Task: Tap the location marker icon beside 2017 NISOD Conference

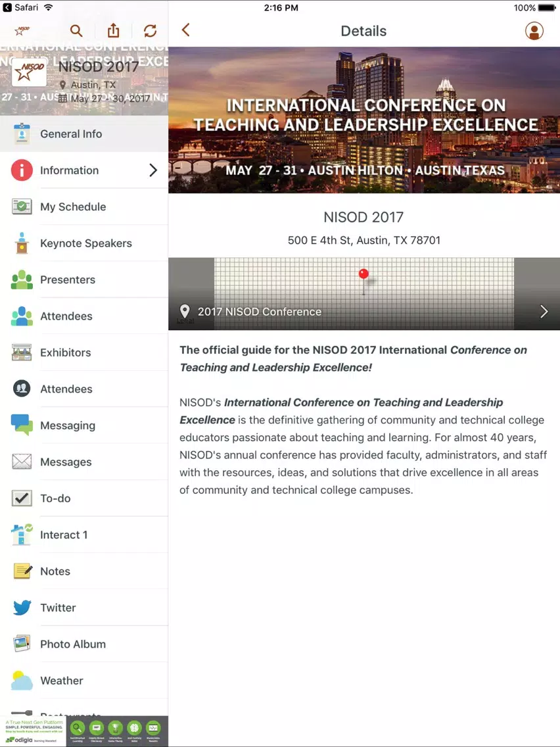Action: (185, 311)
